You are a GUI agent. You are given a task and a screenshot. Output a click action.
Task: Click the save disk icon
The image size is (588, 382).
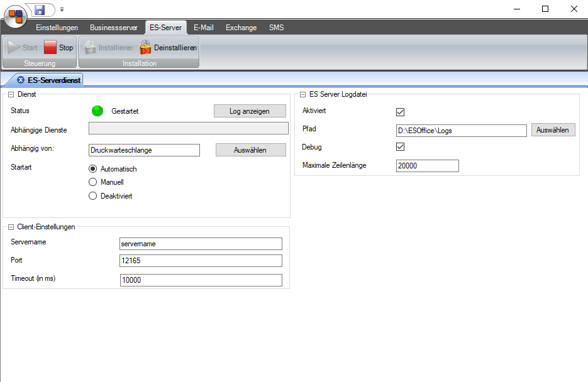(x=40, y=9)
